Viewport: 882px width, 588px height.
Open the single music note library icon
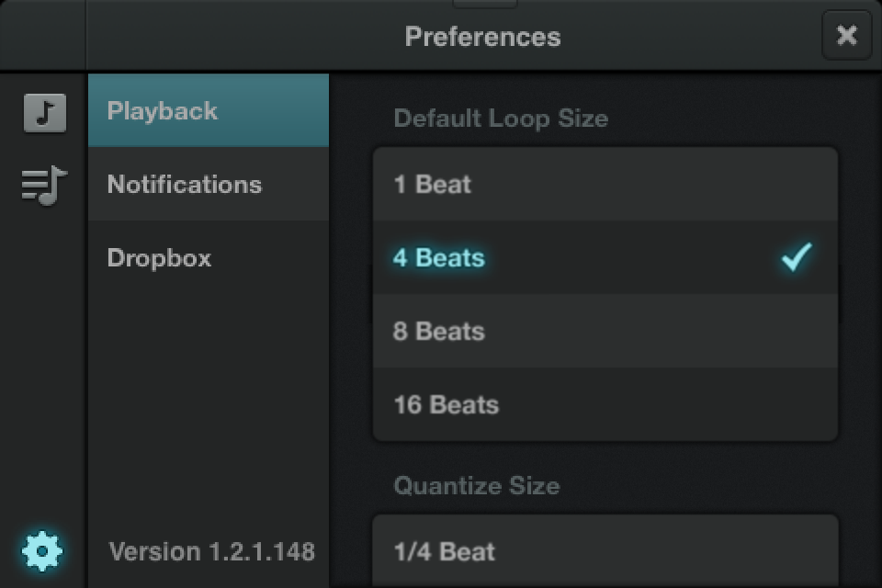pos(44,113)
